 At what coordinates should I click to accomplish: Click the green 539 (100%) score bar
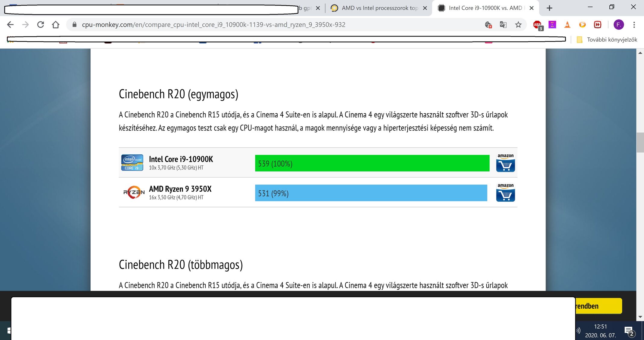tap(372, 163)
